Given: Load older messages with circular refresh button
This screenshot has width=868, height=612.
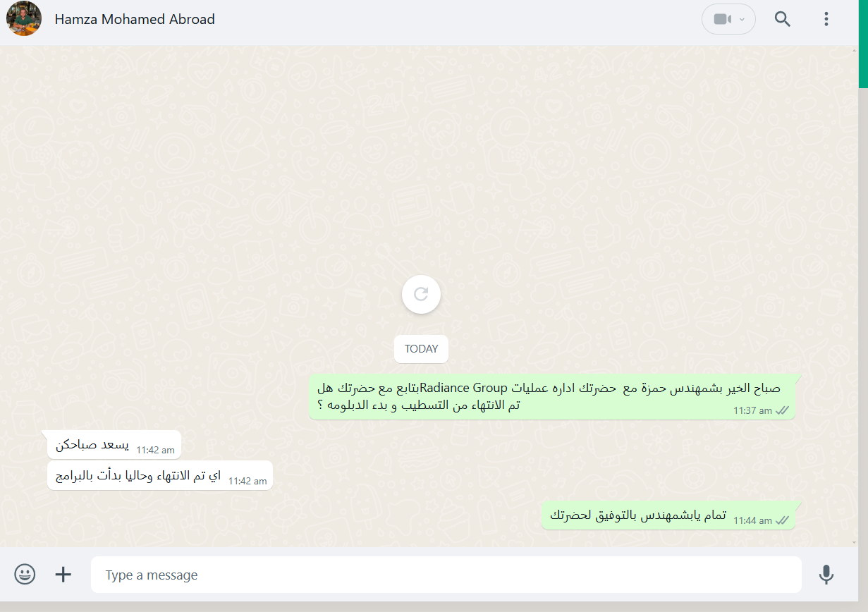Looking at the screenshot, I should 421,294.
